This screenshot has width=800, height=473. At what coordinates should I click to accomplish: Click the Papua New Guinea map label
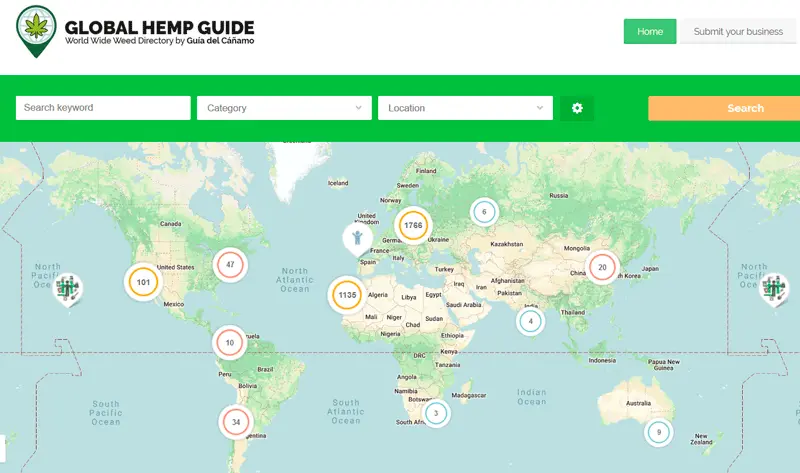664,364
